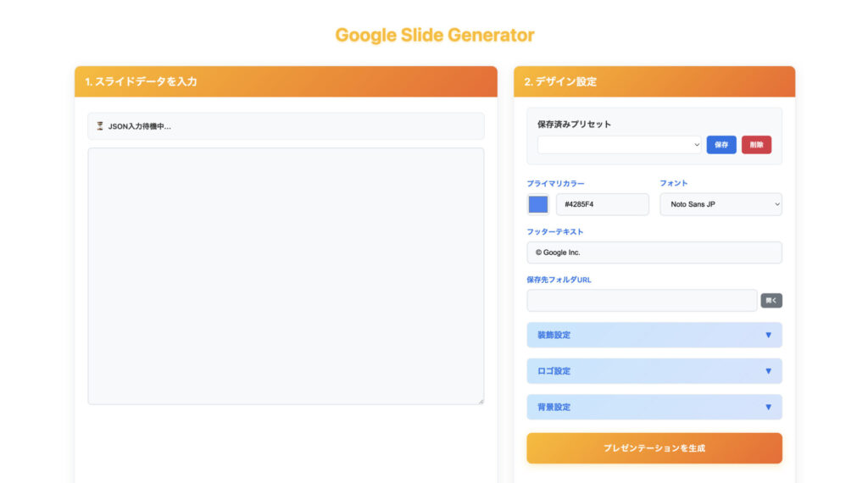Click the 保存先フォルダURL input field
868x483 pixels.
click(x=642, y=301)
